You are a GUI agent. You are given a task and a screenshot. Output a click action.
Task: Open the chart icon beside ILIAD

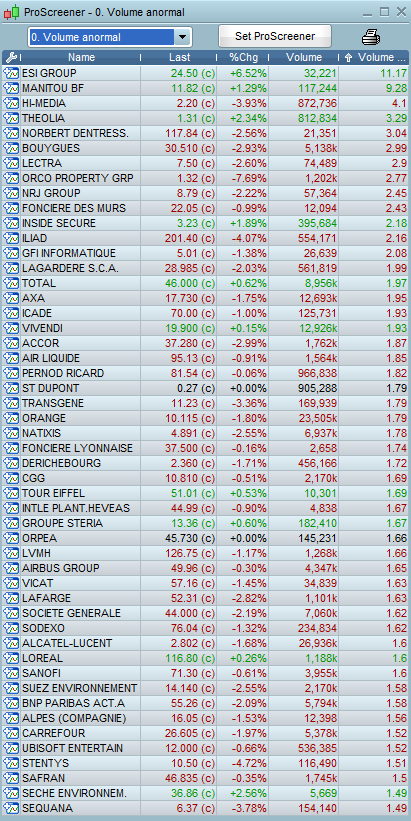pyautogui.click(x=11, y=238)
